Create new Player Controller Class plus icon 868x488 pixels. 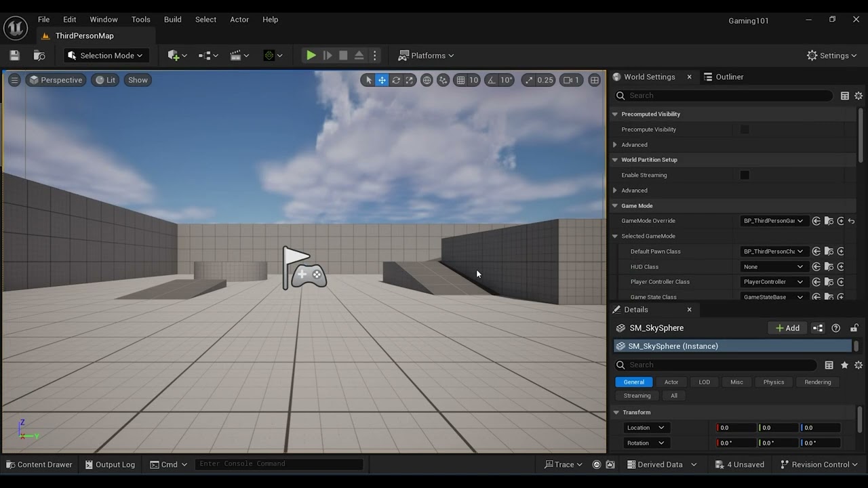pyautogui.click(x=841, y=282)
